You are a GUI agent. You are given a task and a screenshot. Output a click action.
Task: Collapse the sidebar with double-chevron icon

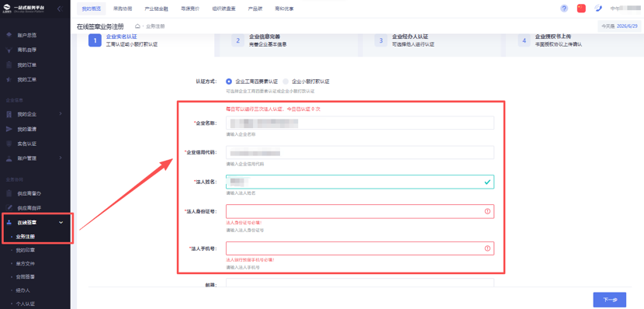pyautogui.click(x=60, y=9)
